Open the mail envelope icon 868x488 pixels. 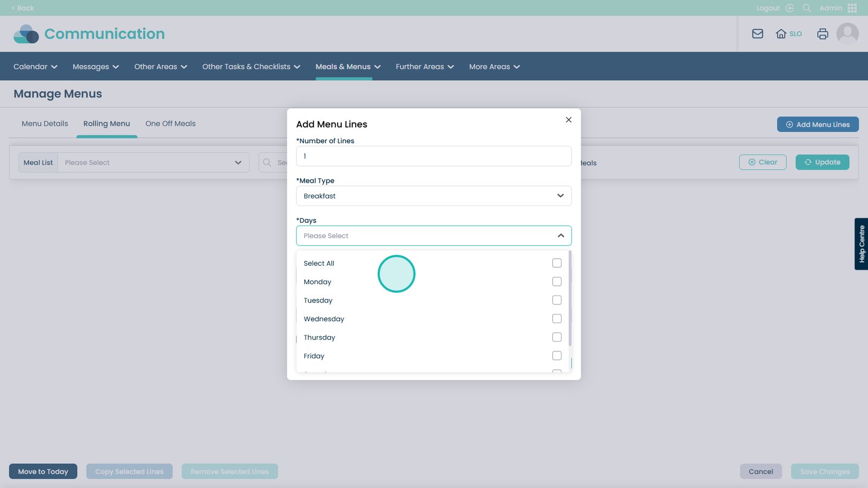point(757,34)
